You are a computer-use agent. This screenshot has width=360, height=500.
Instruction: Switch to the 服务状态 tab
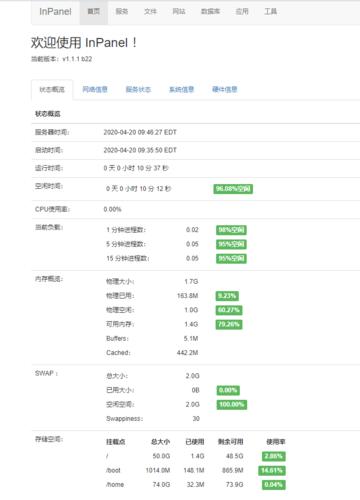pos(138,89)
